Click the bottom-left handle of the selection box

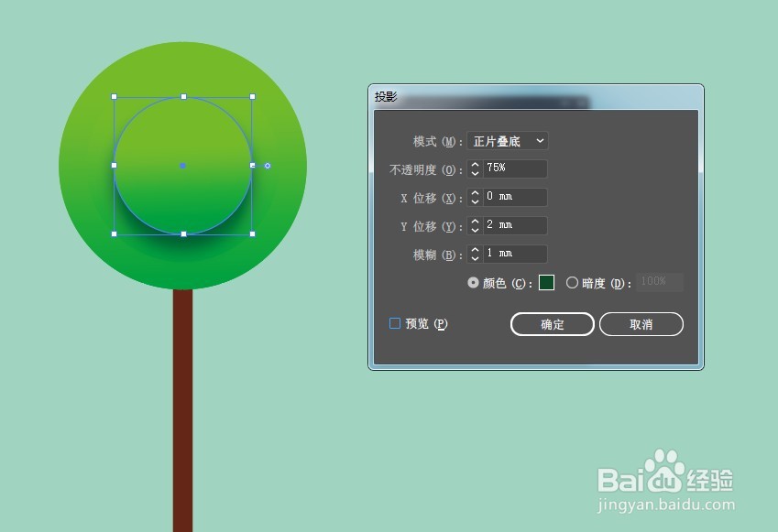tap(115, 234)
